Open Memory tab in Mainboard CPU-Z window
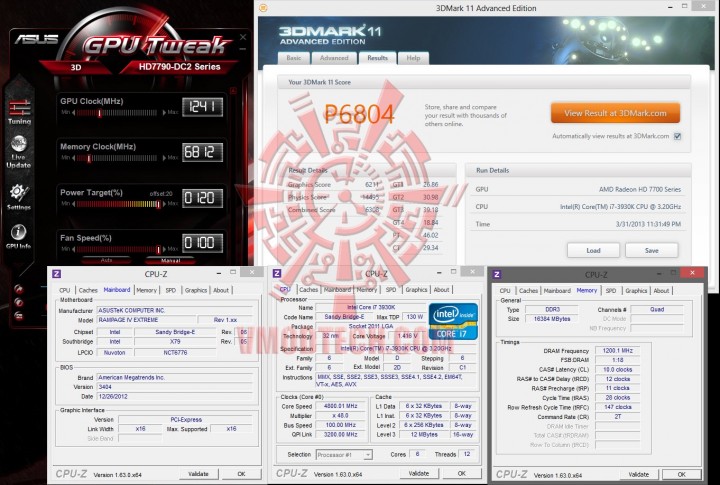This screenshot has width=720, height=485. pos(146,290)
